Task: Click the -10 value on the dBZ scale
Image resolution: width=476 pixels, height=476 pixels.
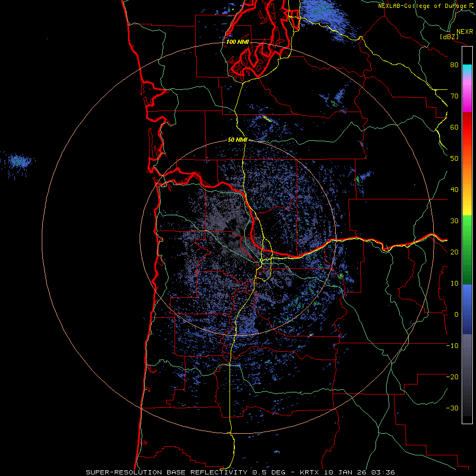Action: point(452,346)
